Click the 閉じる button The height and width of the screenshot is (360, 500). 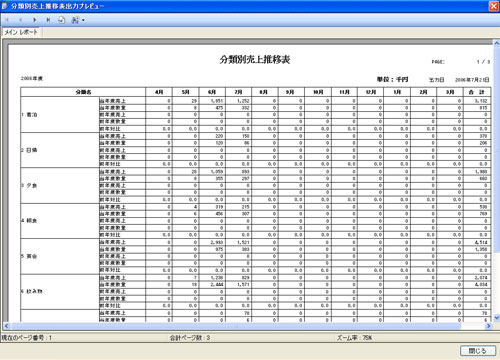pos(478,351)
